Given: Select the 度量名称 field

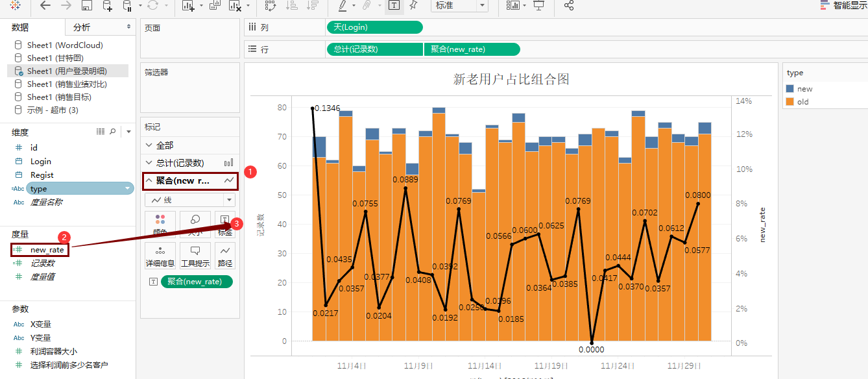Looking at the screenshot, I should click(47, 202).
